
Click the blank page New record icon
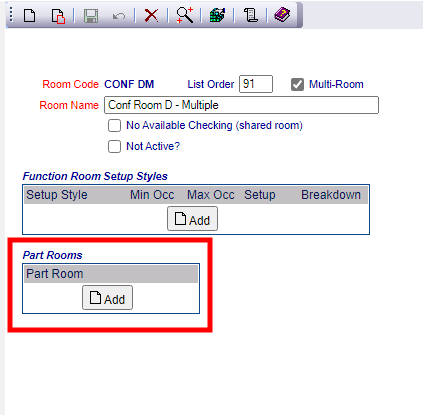click(x=29, y=16)
